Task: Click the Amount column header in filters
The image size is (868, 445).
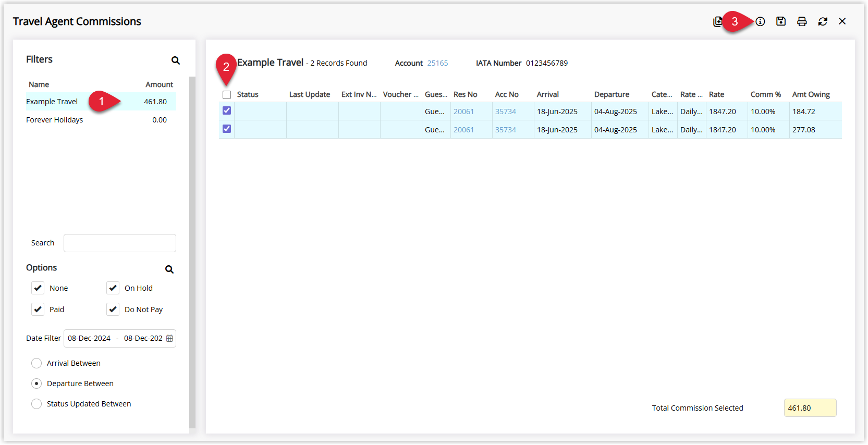Action: [159, 84]
